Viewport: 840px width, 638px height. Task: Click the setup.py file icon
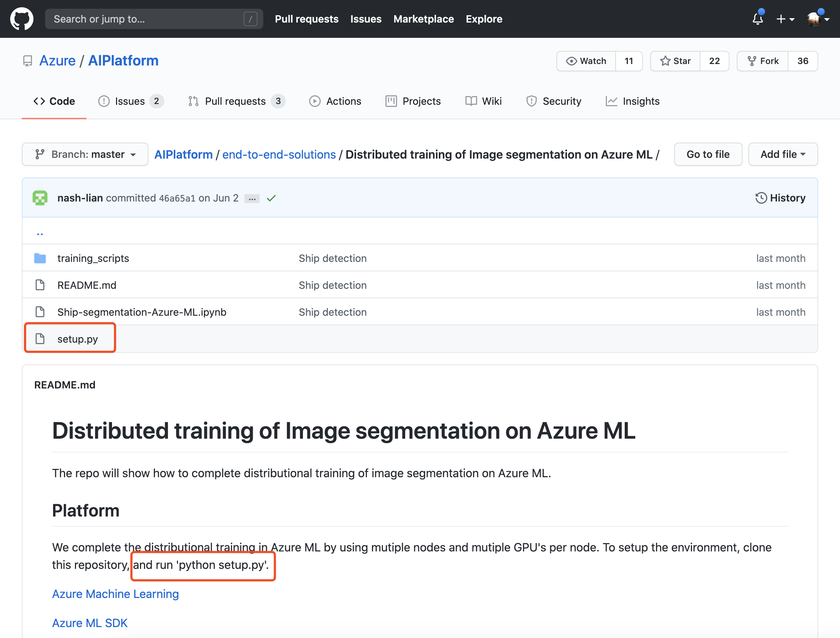pos(40,339)
